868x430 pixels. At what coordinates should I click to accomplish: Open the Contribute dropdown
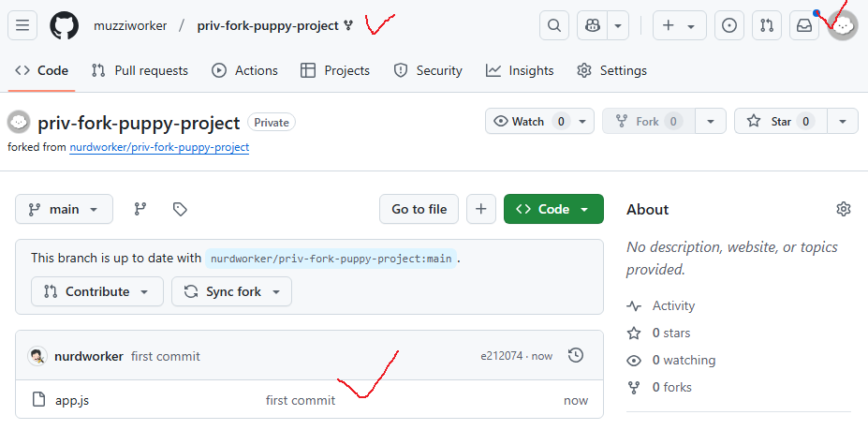point(96,291)
